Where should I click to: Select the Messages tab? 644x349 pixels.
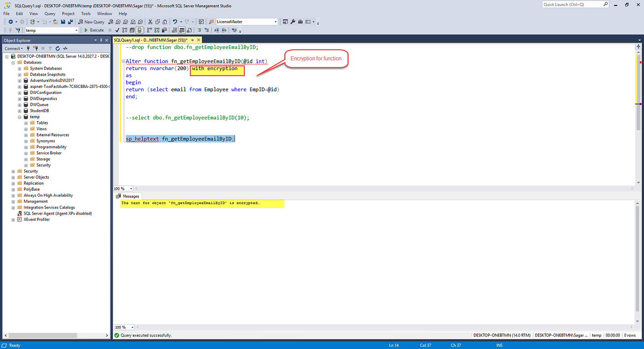coord(130,196)
